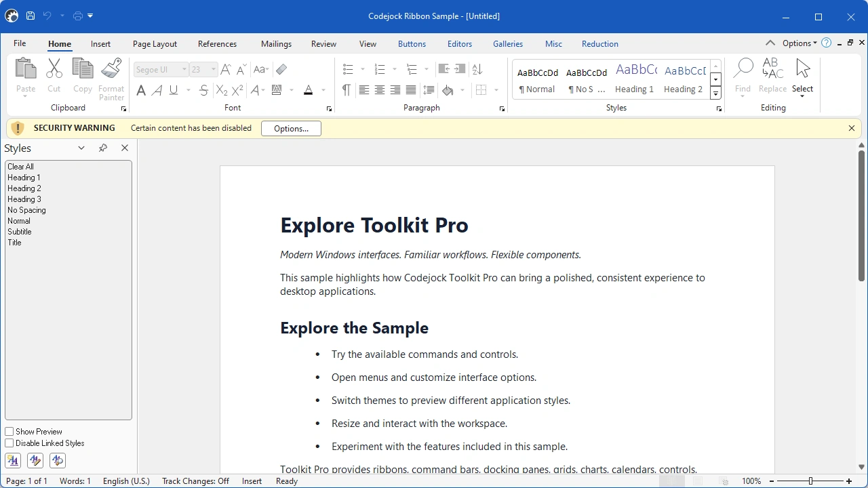Toggle Show paragraph marks icon
Image resolution: width=868 pixels, height=488 pixels.
pos(347,90)
